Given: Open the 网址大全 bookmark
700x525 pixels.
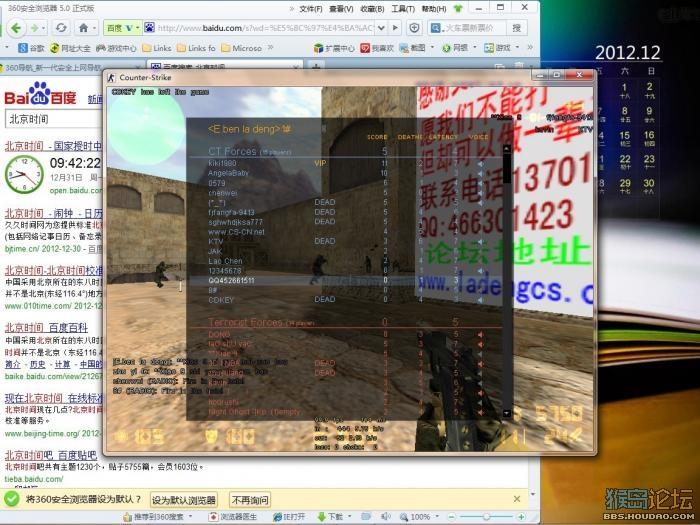Looking at the screenshot, I should [x=70, y=48].
